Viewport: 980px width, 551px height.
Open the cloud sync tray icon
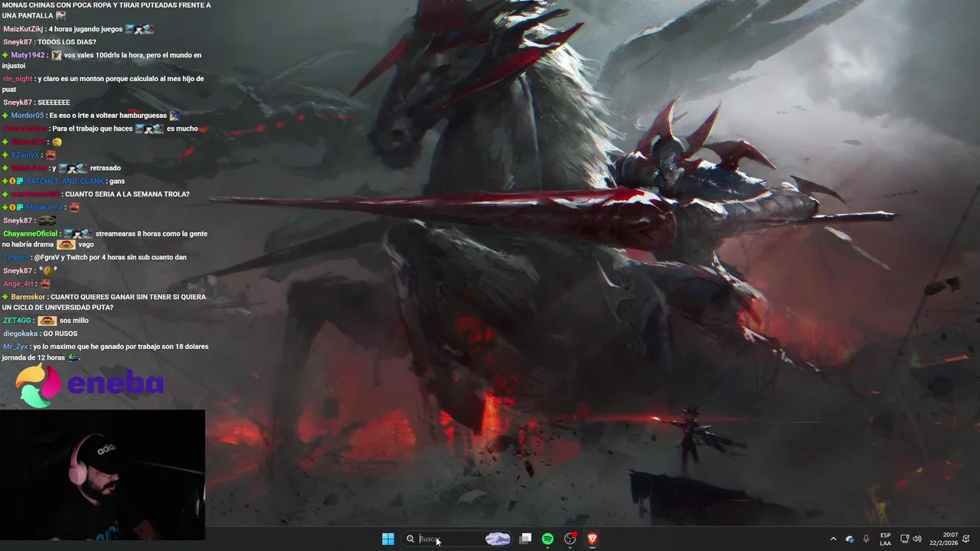[x=850, y=539]
